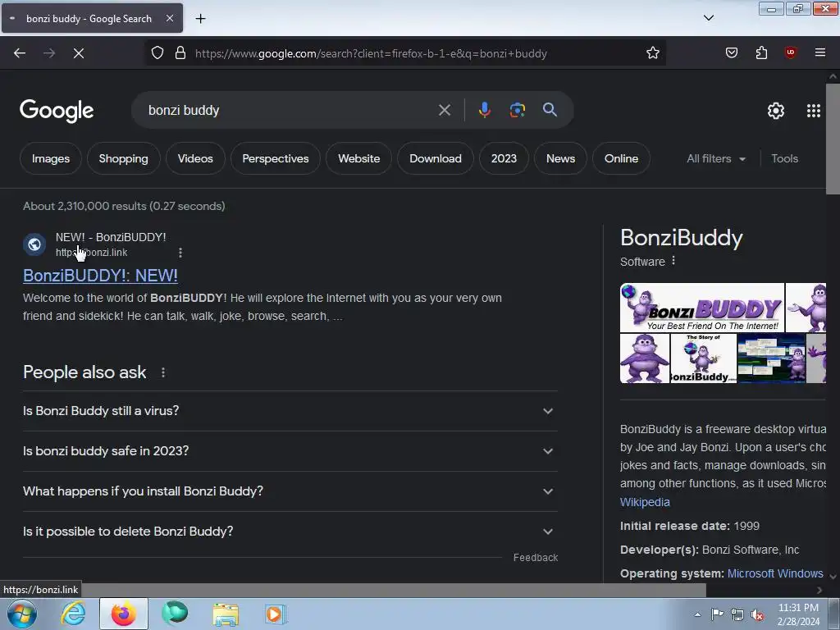The height and width of the screenshot is (630, 840).
Task: Open the network tray icon
Action: (737, 614)
